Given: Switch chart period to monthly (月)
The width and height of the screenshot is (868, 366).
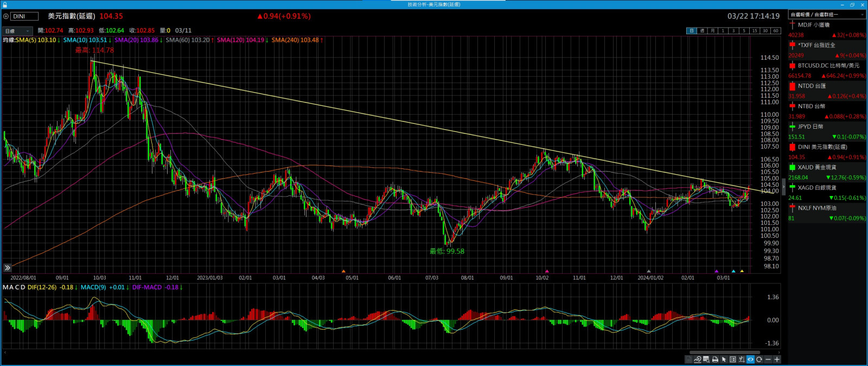Looking at the screenshot, I should 712,31.
